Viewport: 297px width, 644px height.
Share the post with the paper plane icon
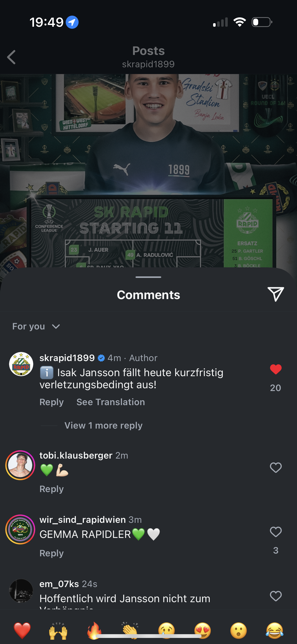click(x=276, y=294)
